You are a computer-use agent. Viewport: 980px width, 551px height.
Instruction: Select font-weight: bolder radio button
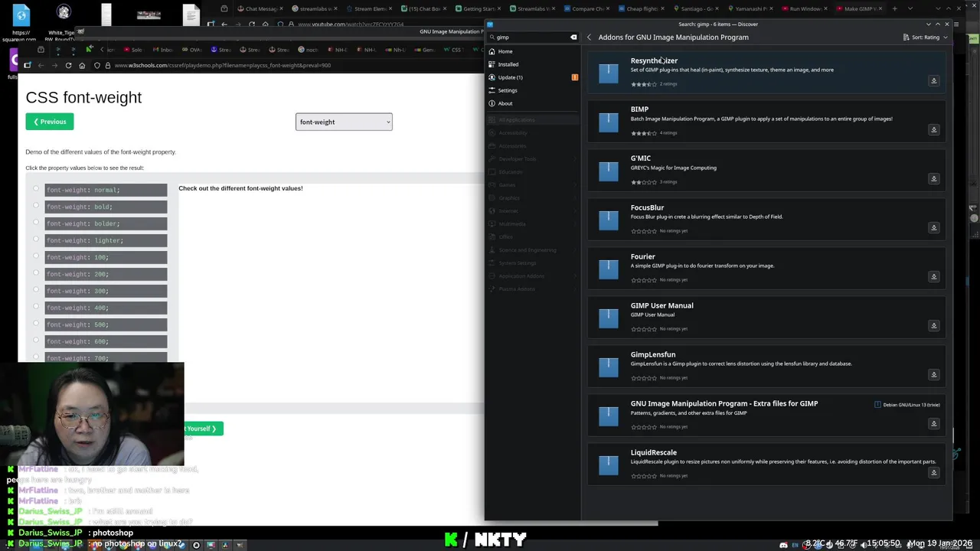pyautogui.click(x=35, y=222)
